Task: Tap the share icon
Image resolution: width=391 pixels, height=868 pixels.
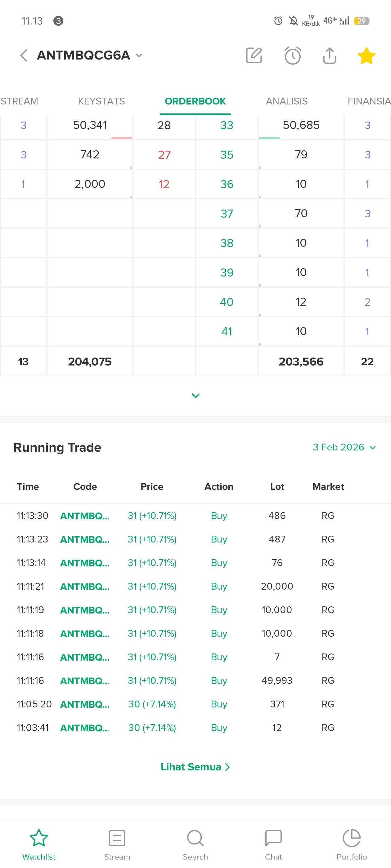Action: pos(329,55)
